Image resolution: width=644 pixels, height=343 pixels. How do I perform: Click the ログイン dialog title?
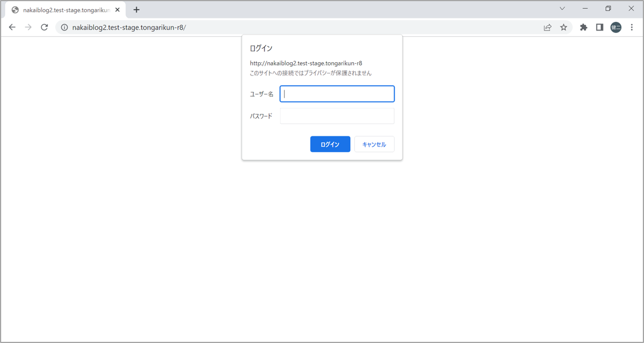(x=261, y=48)
